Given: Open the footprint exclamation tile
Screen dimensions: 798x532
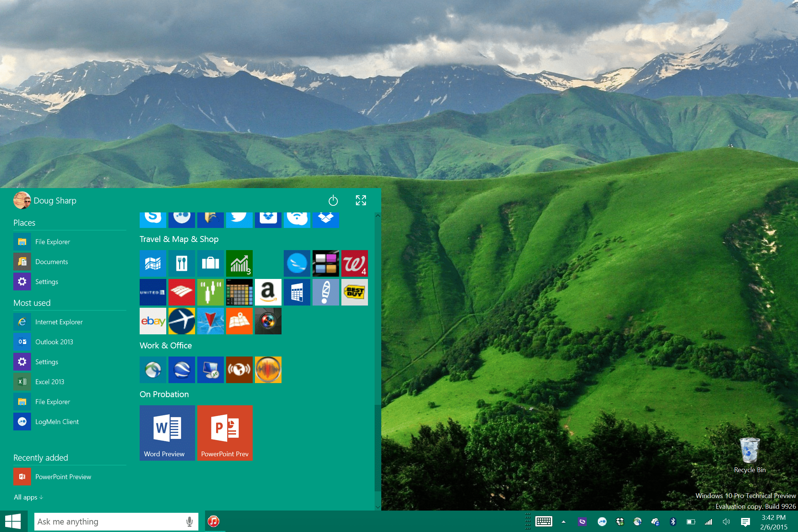Looking at the screenshot, I should pos(325,292).
